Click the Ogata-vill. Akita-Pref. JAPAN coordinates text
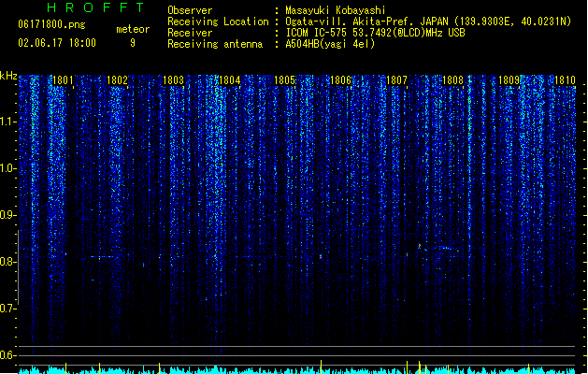 [x=428, y=22]
